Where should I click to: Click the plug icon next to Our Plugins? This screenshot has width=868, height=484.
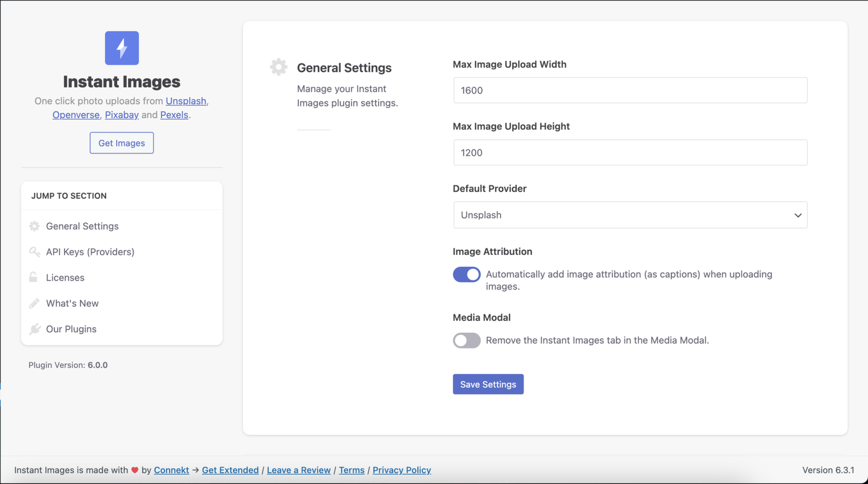(x=35, y=329)
